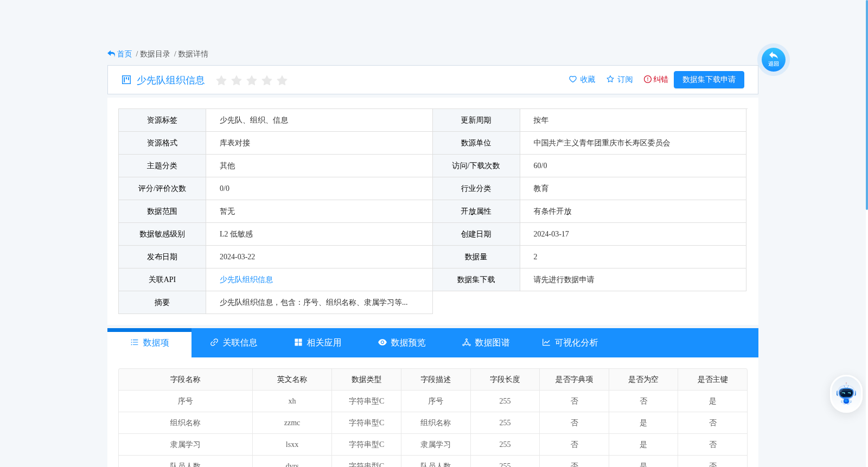Click the 60/0 access count value
This screenshot has height=467, width=868.
pyautogui.click(x=540, y=166)
